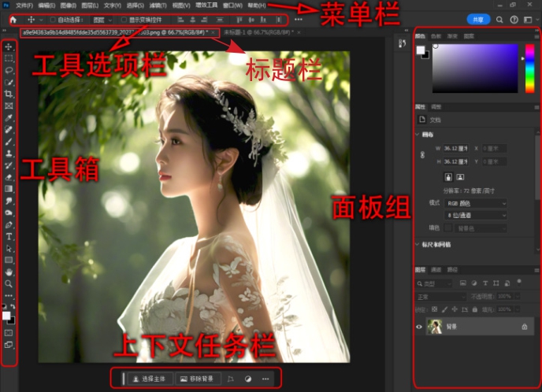Open the 8 位/通道 bit depth dropdown
This screenshot has height=392, width=542.
coord(476,215)
